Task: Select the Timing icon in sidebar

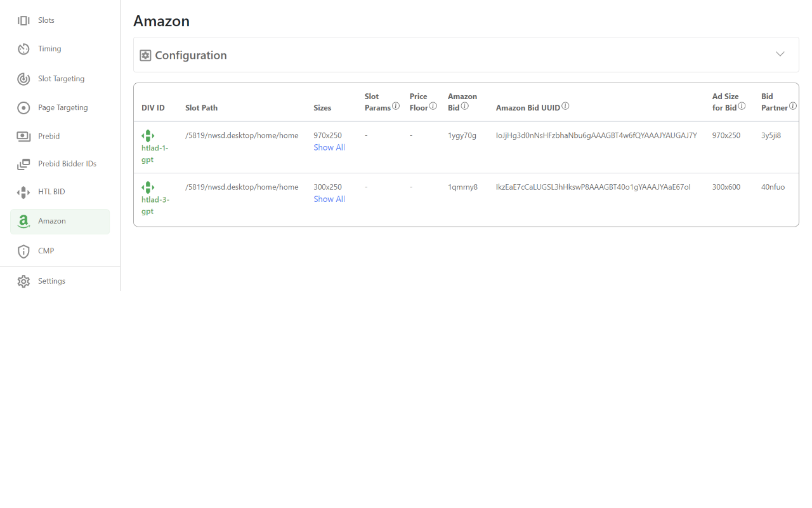Action: [x=23, y=49]
